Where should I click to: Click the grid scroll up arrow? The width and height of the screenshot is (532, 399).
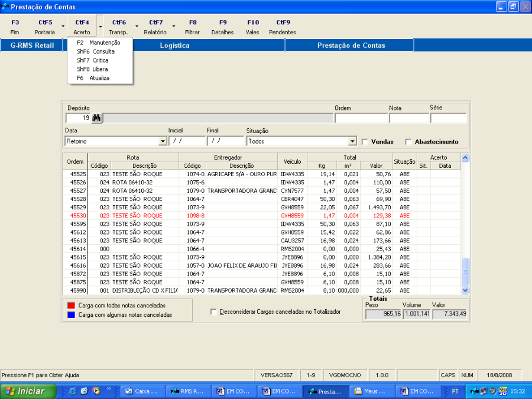(465, 157)
